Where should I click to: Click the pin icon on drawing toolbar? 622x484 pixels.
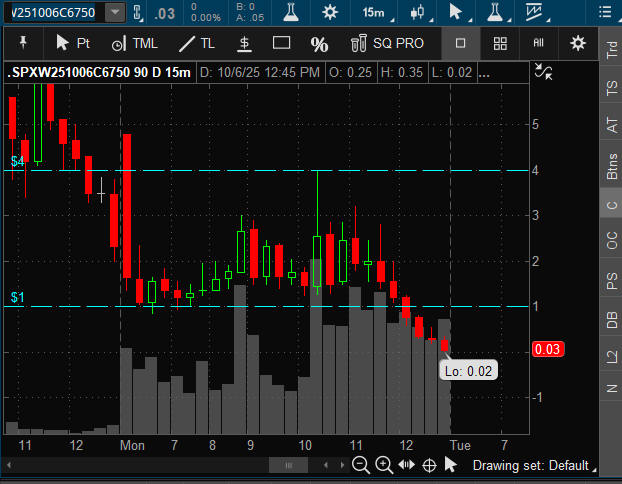[23, 42]
